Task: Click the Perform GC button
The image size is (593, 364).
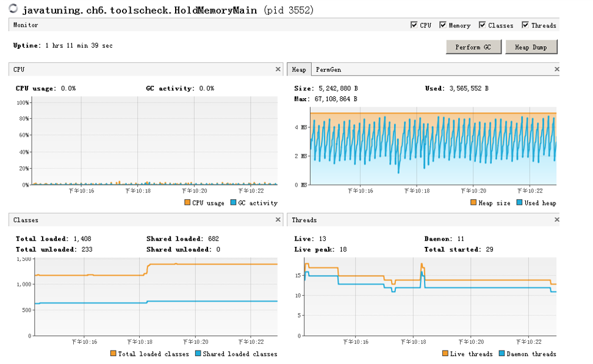Action: point(473,47)
